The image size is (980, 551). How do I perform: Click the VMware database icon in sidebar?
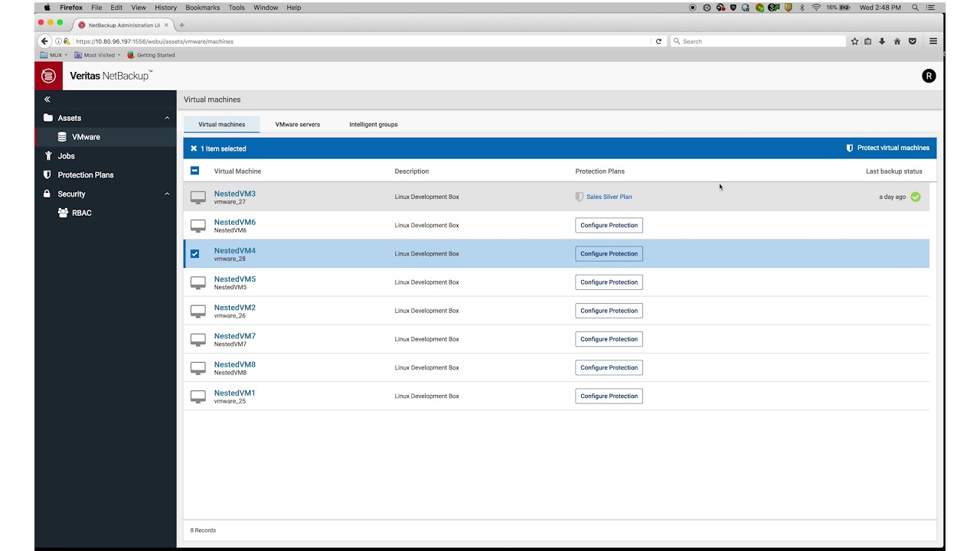62,137
